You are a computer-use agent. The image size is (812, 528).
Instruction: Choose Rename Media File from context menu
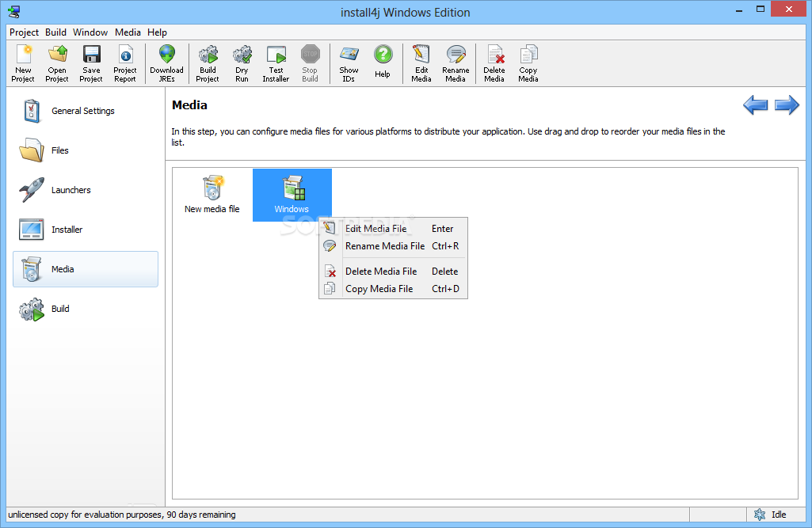coord(393,246)
